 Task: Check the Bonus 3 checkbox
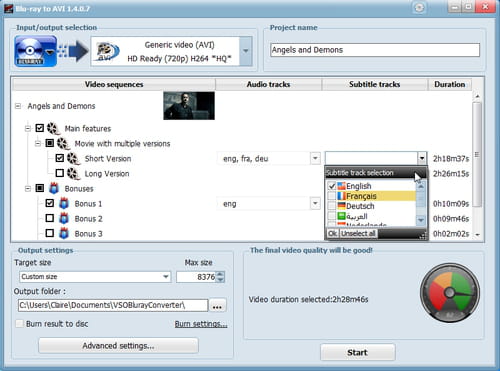click(x=50, y=233)
